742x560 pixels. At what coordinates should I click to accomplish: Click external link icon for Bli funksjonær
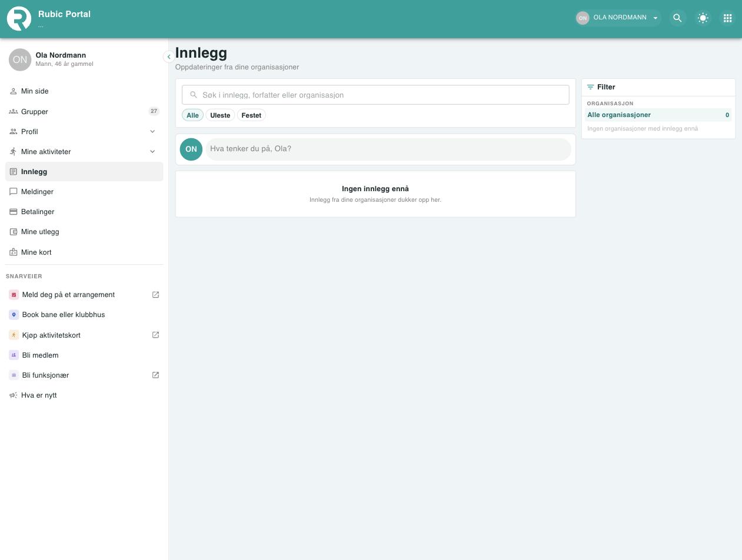[155, 375]
